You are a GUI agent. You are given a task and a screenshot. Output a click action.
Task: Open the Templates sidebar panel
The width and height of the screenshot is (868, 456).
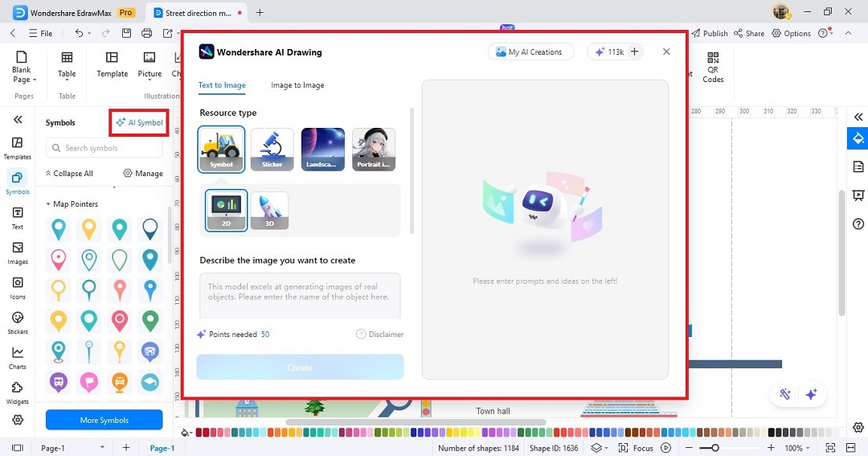point(18,149)
